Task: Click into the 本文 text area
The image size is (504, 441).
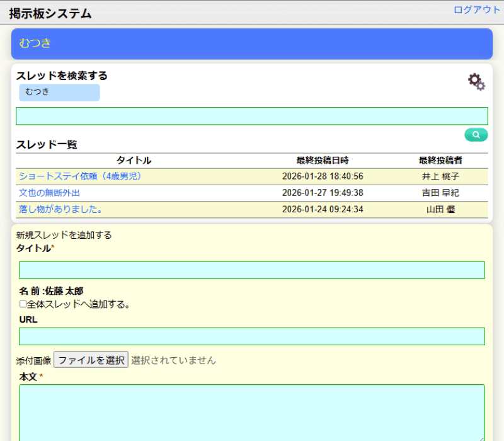Action: [x=252, y=413]
